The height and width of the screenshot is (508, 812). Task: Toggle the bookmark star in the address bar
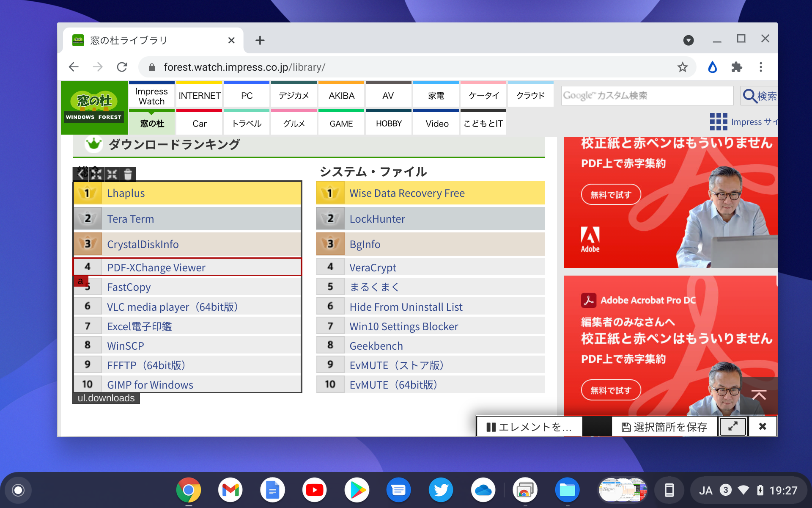click(x=683, y=67)
